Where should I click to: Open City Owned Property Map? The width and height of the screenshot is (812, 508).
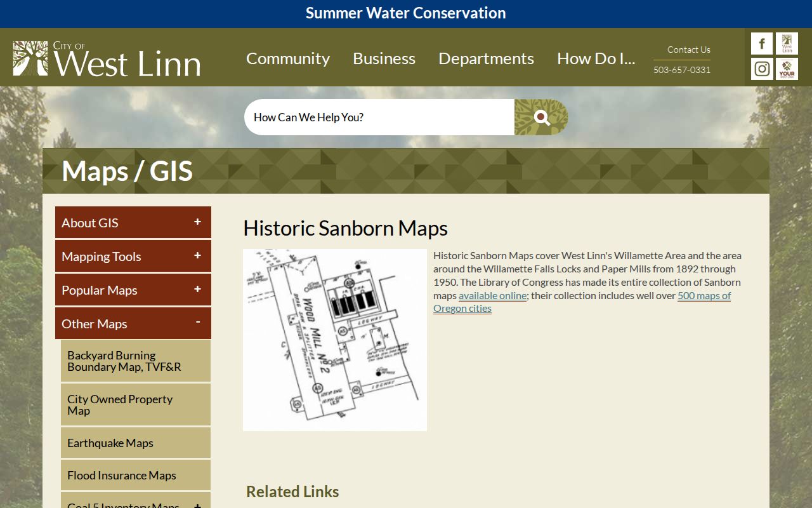pyautogui.click(x=136, y=405)
